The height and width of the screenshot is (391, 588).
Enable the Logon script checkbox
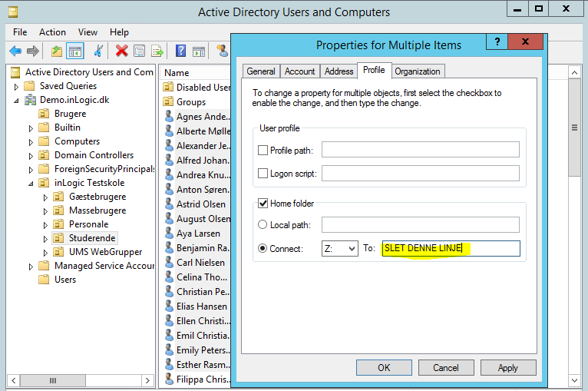coord(263,174)
